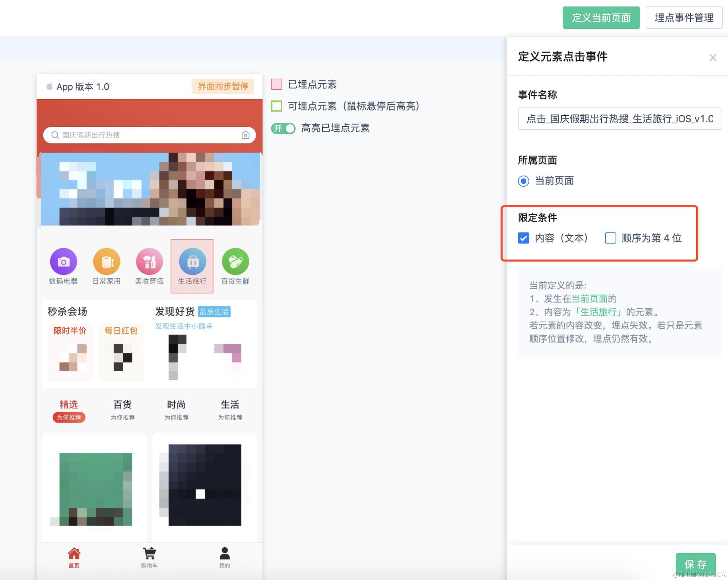Open 埋点事件管理

point(683,18)
